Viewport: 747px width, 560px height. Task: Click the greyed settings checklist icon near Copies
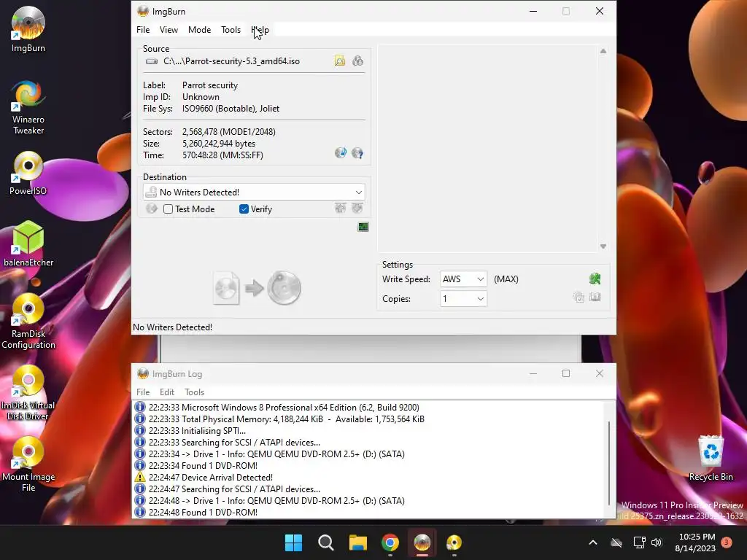[578, 297]
